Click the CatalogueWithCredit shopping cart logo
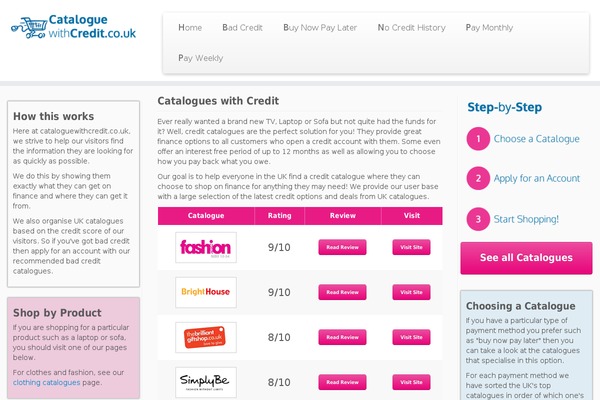The height and width of the screenshot is (400, 600). [73, 27]
